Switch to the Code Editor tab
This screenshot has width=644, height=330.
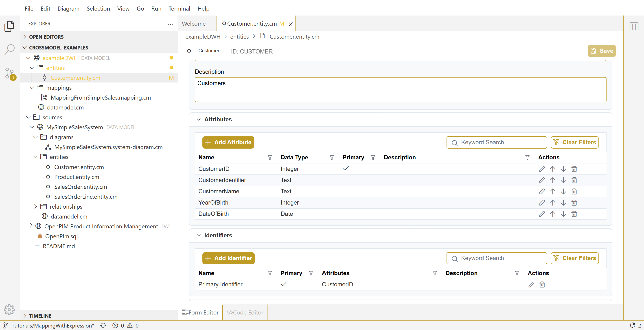tap(245, 312)
